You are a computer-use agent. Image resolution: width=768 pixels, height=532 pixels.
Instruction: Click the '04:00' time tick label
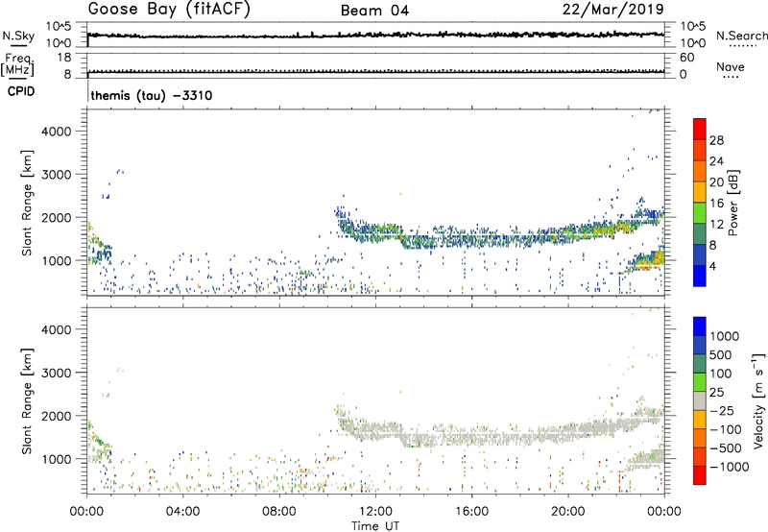[182, 512]
